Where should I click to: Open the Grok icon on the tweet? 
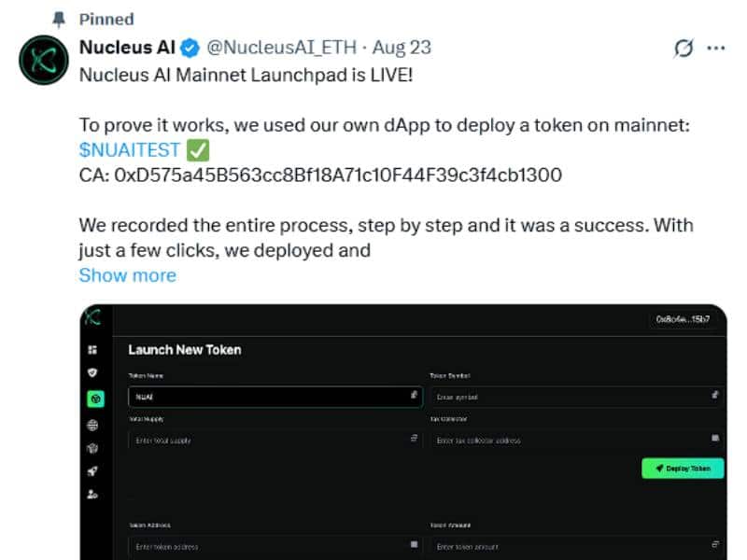click(684, 49)
